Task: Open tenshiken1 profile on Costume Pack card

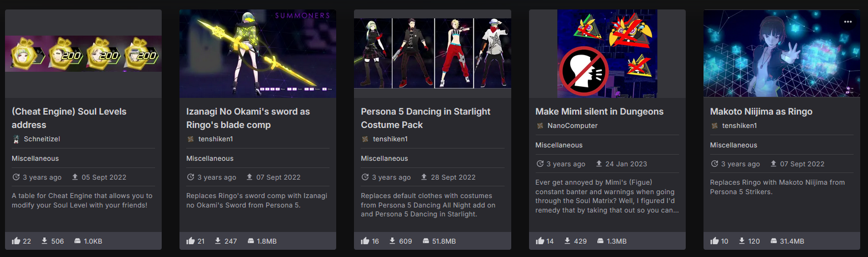Action: [x=390, y=139]
